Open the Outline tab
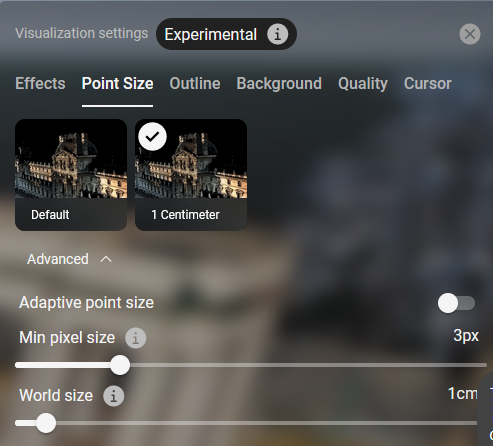Viewport: 493px width, 446px height. (195, 83)
